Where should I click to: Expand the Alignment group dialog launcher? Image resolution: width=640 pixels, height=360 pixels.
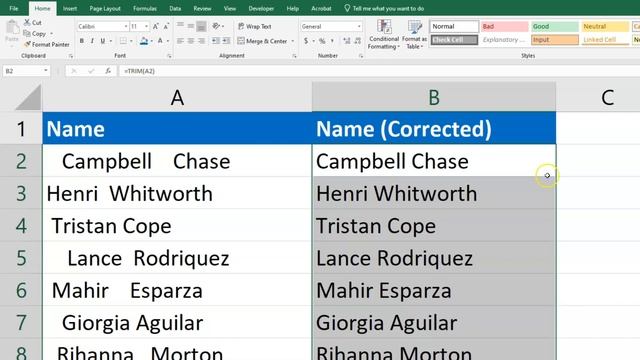pos(294,56)
